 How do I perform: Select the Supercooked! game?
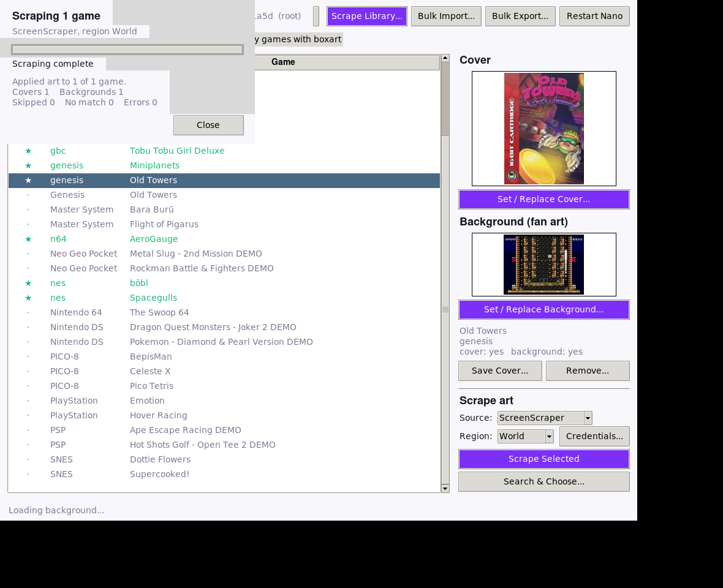click(x=224, y=475)
